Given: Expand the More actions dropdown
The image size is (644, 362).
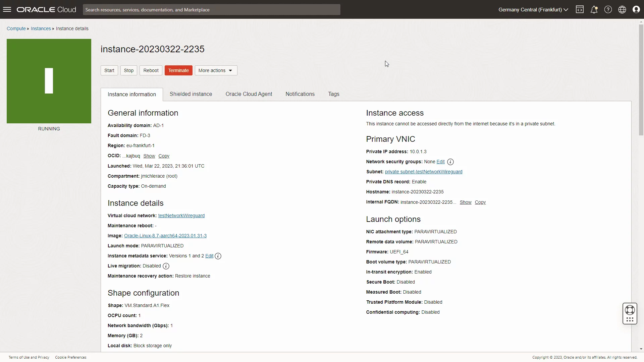Looking at the screenshot, I should pyautogui.click(x=216, y=70).
